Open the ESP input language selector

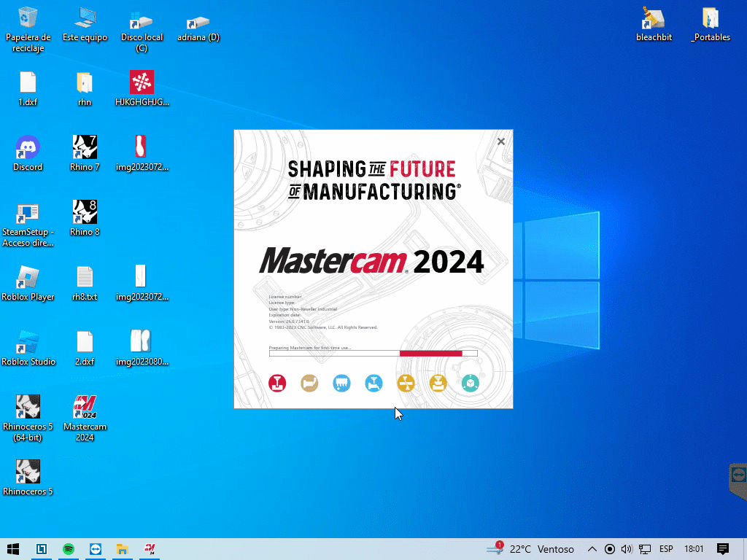tap(666, 549)
